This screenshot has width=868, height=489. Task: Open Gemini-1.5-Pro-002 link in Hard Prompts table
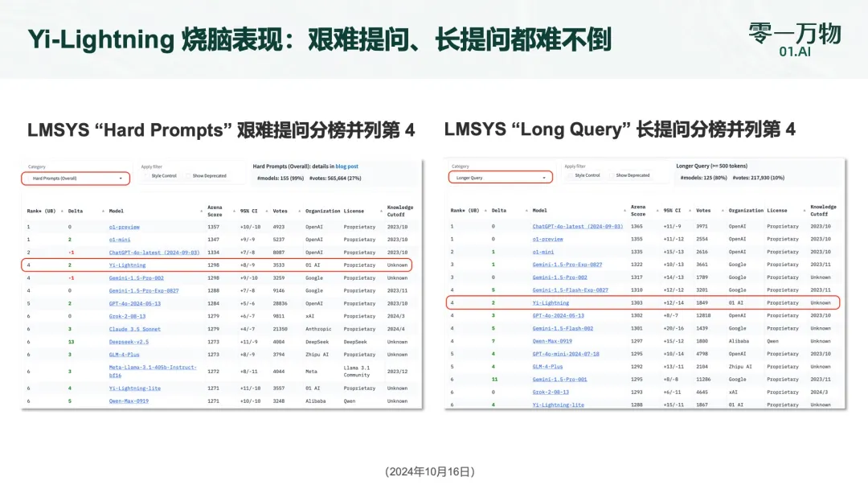pyautogui.click(x=136, y=278)
